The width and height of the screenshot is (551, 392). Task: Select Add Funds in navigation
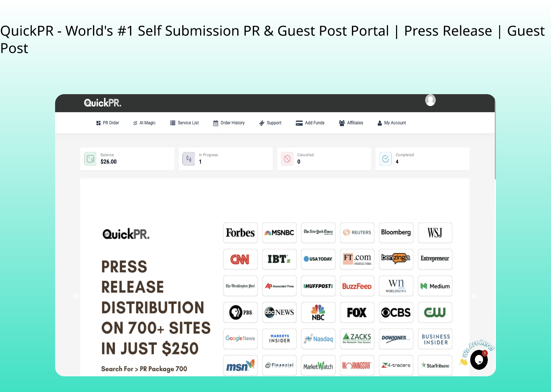[x=310, y=123]
